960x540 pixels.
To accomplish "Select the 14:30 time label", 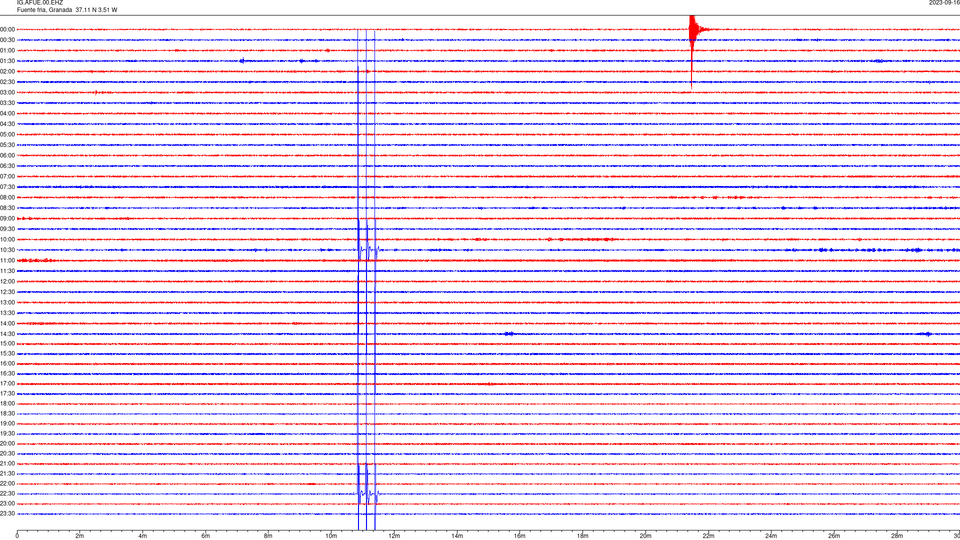I will (7, 334).
